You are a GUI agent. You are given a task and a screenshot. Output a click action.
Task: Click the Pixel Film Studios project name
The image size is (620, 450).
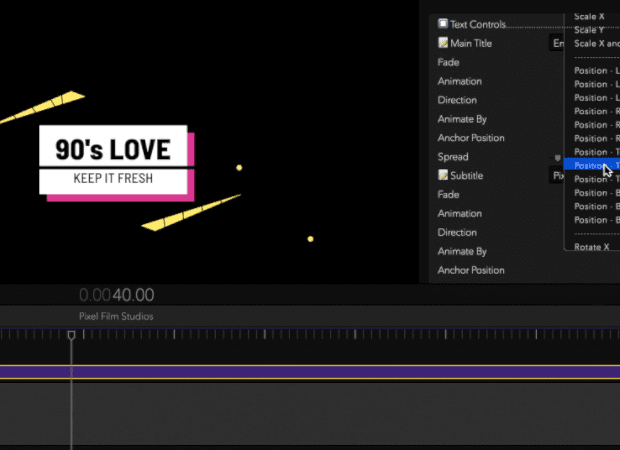pos(116,316)
